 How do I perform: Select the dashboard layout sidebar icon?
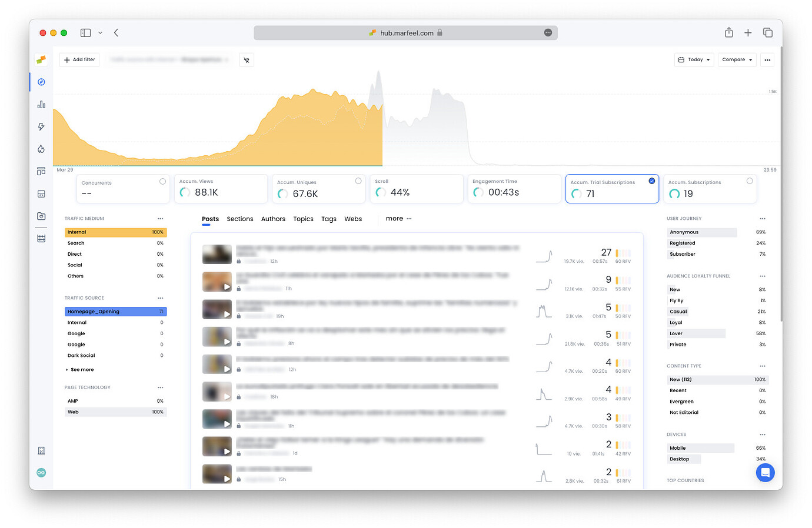[41, 171]
